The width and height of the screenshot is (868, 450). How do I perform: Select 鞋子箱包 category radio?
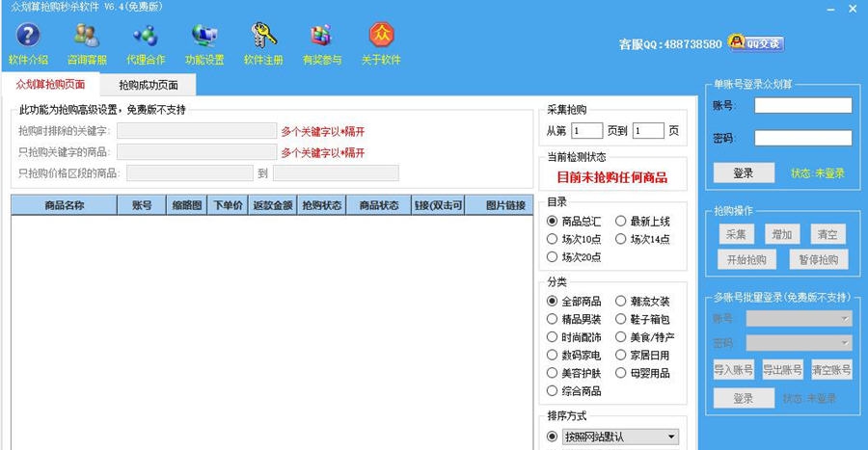(x=620, y=319)
